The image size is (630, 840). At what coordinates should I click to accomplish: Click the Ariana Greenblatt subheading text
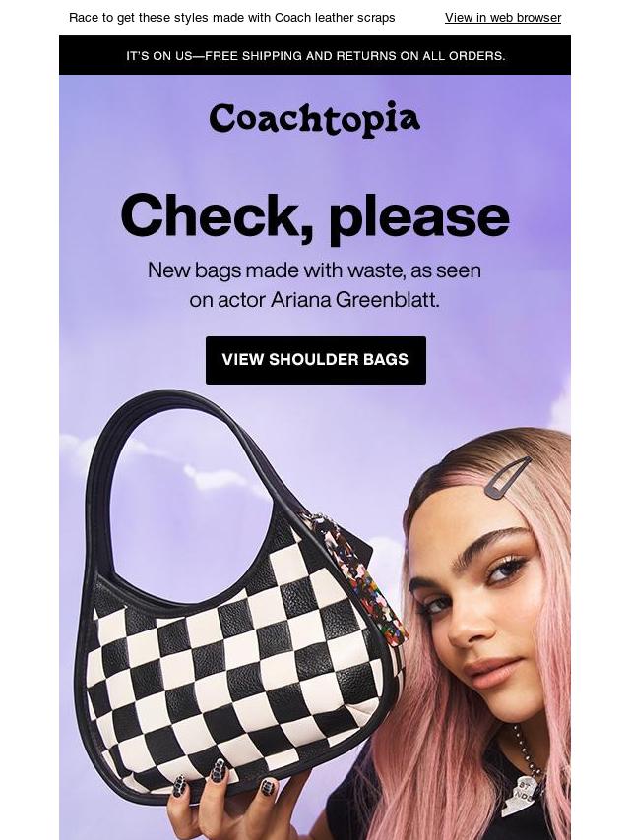click(315, 284)
